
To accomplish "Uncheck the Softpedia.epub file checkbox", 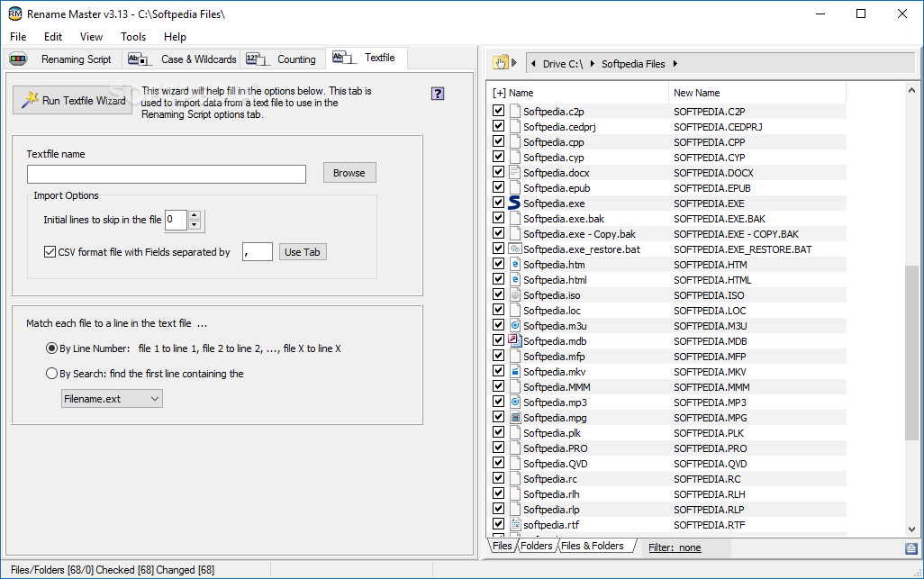I will pyautogui.click(x=499, y=186).
